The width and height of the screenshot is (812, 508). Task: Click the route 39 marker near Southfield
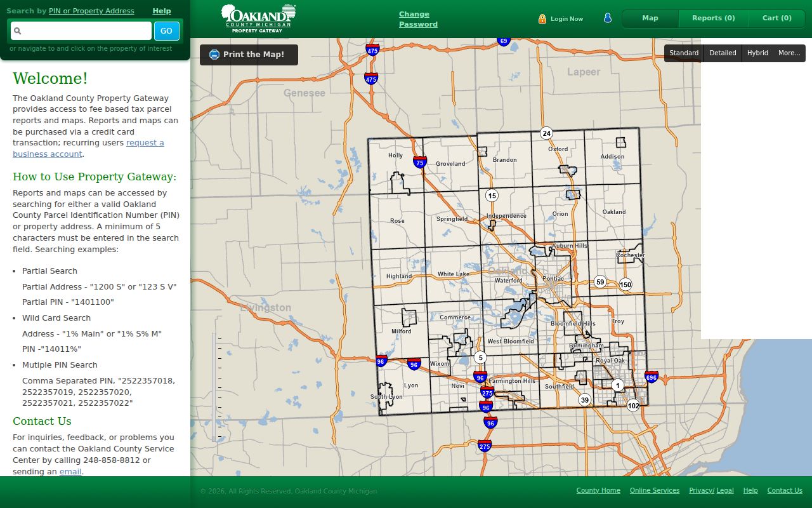click(584, 399)
